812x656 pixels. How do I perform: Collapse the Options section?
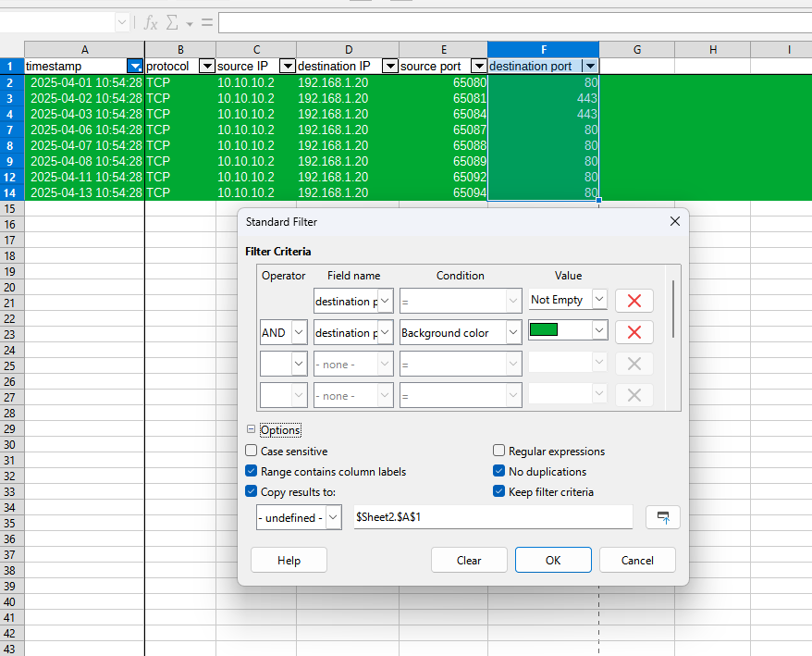[251, 430]
